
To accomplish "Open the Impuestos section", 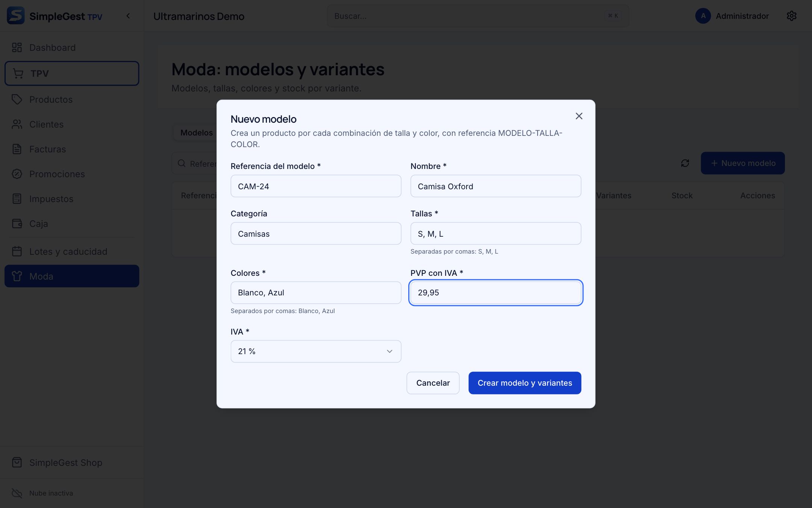I will pyautogui.click(x=72, y=199).
